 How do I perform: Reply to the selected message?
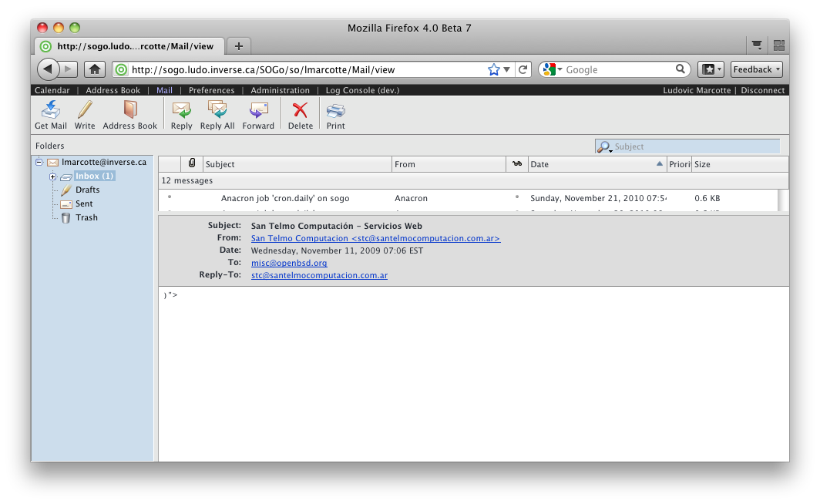(x=182, y=115)
